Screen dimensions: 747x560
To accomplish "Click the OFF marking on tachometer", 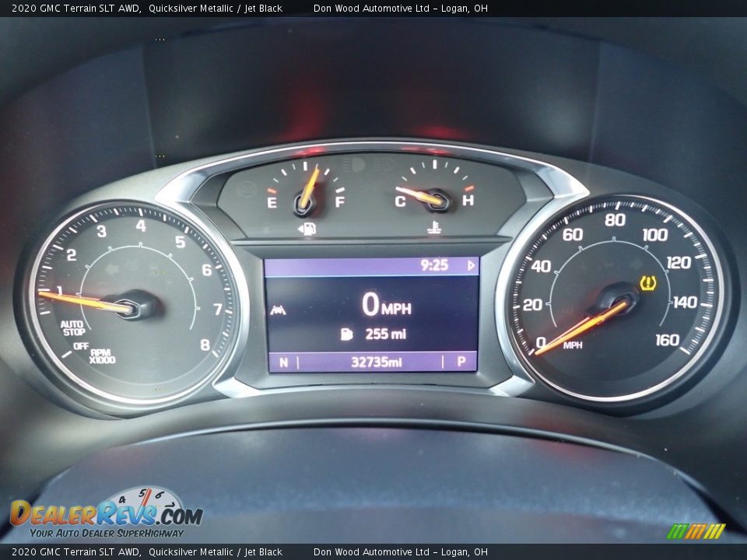I will [81, 345].
